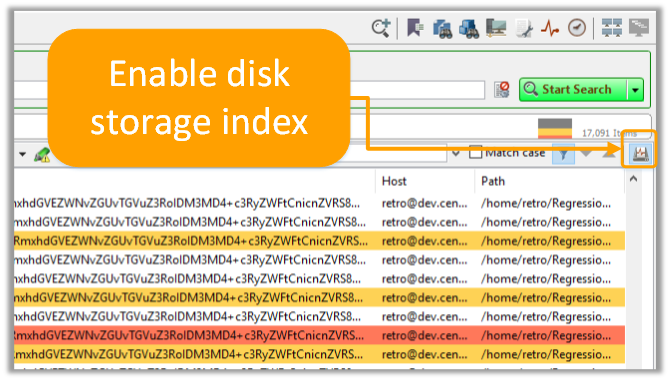This screenshot has height=380, width=670.
Task: Click the green highlighter warning icon
Action: [x=42, y=155]
